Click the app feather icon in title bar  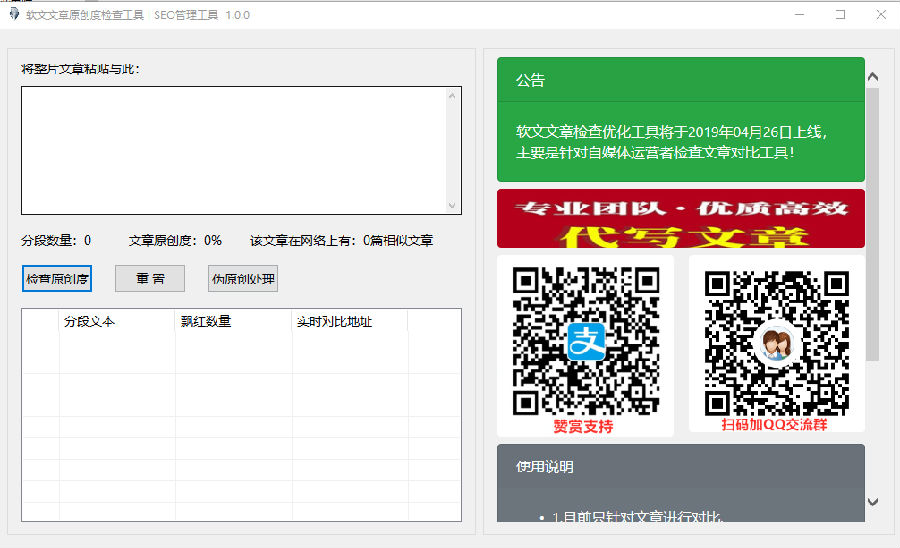point(14,14)
